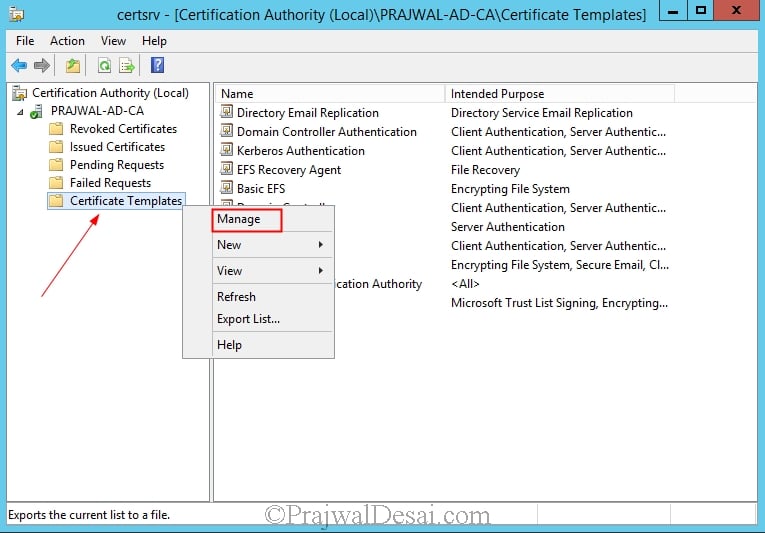Screen dimensions: 765x533
Task: Click the Certification Authority (Local) root icon
Action: (20, 93)
